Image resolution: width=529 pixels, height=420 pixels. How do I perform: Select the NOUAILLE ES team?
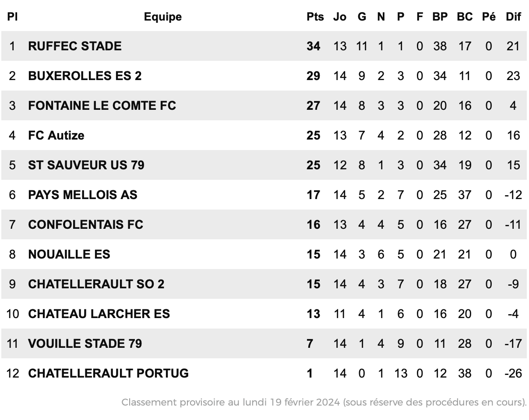pyautogui.click(x=69, y=254)
